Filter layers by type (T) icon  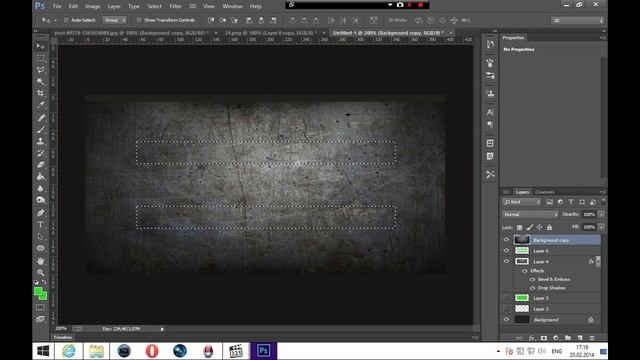click(x=571, y=202)
